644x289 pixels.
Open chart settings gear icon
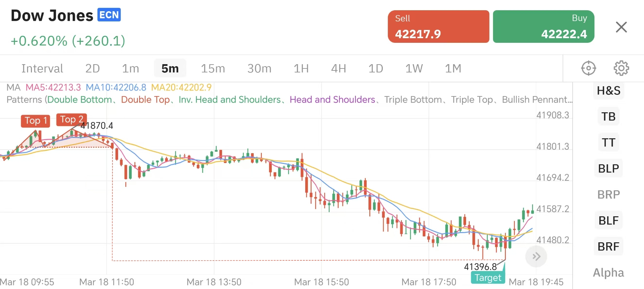(621, 68)
